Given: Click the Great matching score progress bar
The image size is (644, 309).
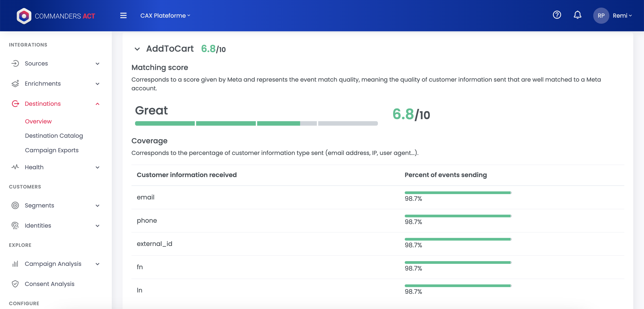Looking at the screenshot, I should click(x=256, y=123).
